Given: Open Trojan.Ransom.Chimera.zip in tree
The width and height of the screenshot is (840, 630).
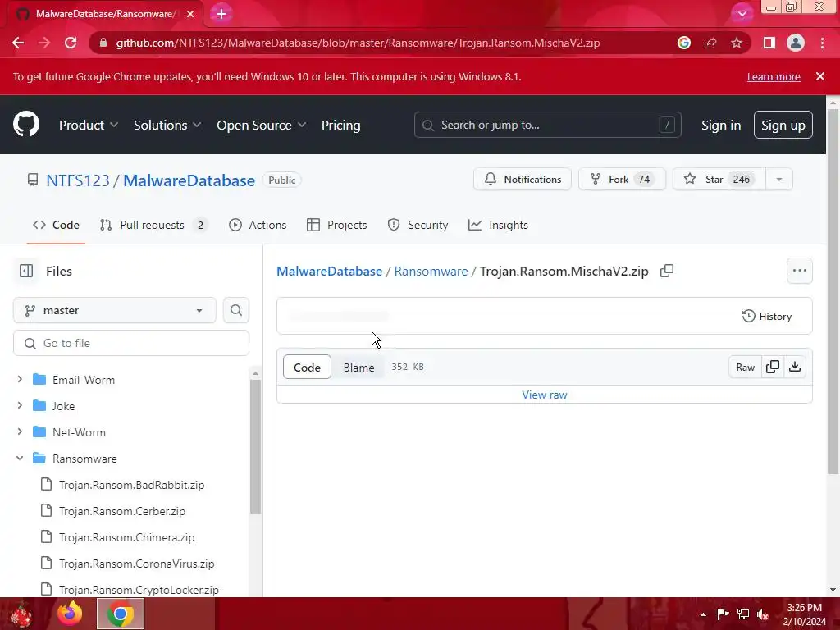Looking at the screenshot, I should tap(126, 537).
